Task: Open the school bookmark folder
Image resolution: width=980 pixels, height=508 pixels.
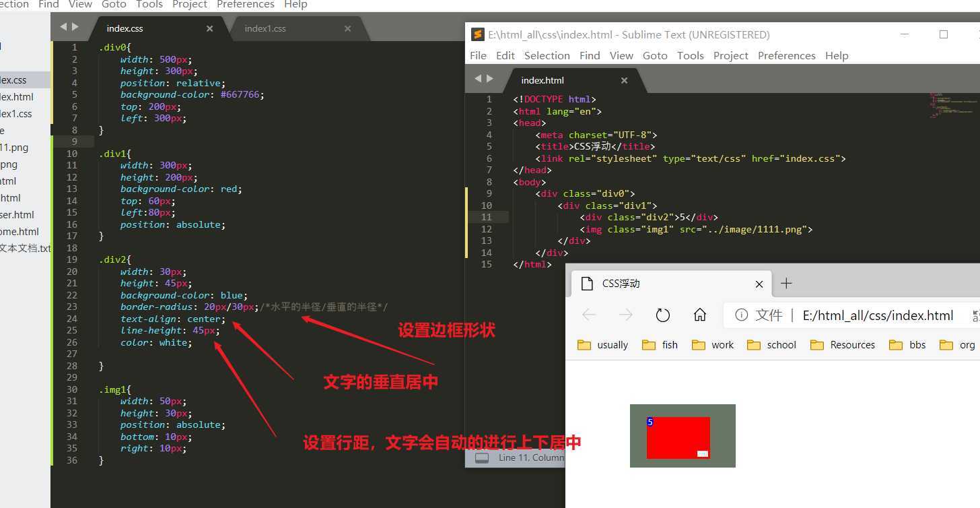Action: pos(771,345)
